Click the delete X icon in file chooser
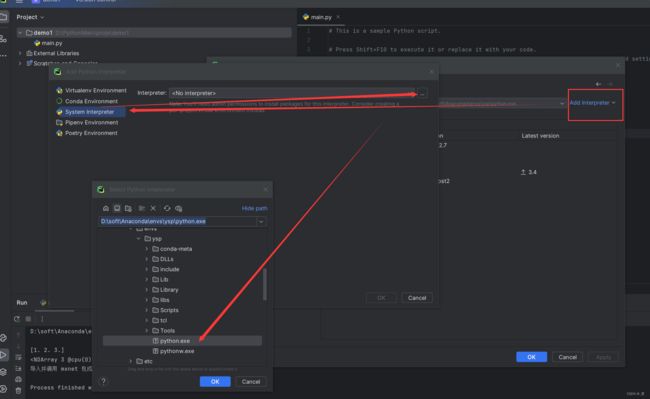 (153, 208)
